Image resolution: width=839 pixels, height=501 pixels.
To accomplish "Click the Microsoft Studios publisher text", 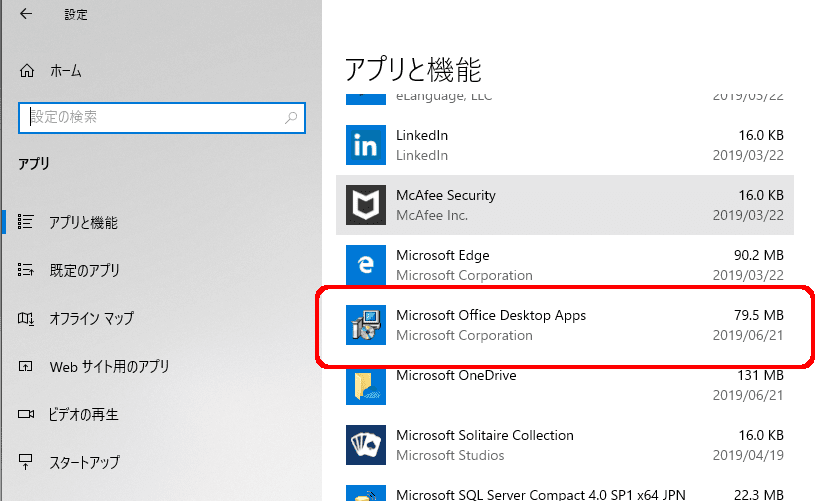I will click(x=450, y=455).
